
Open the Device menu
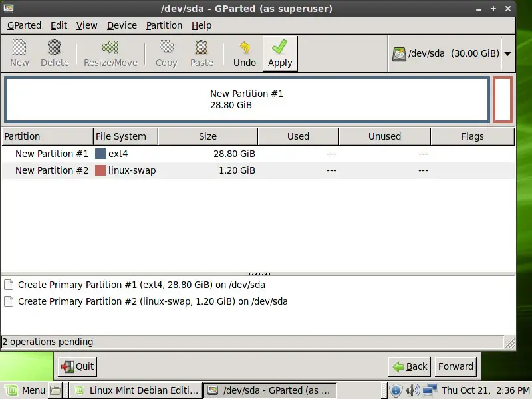point(122,25)
